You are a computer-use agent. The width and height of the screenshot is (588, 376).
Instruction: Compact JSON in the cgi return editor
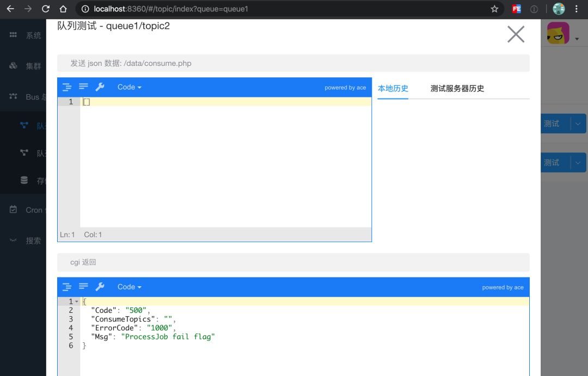[83, 287]
